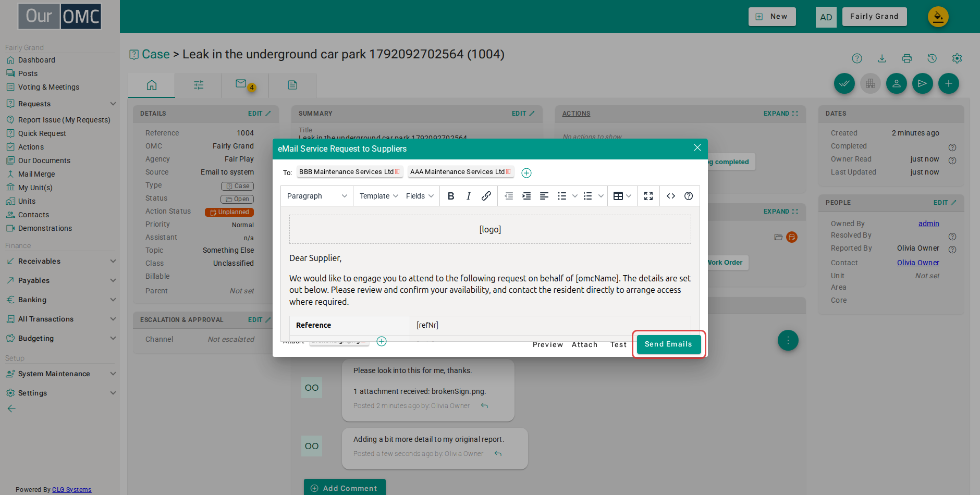The width and height of the screenshot is (980, 495).
Task: Switch editor to fullscreen mode
Action: point(648,196)
